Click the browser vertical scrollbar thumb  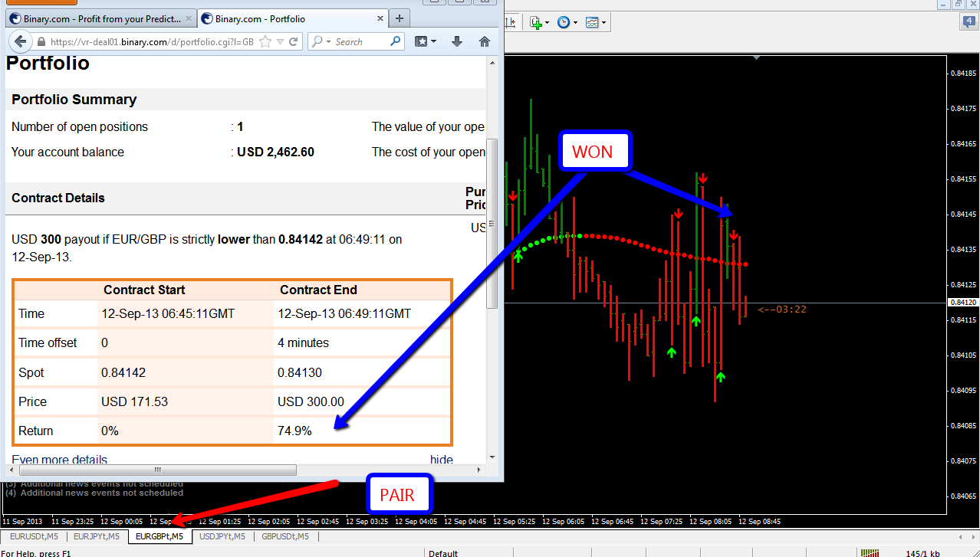492,223
